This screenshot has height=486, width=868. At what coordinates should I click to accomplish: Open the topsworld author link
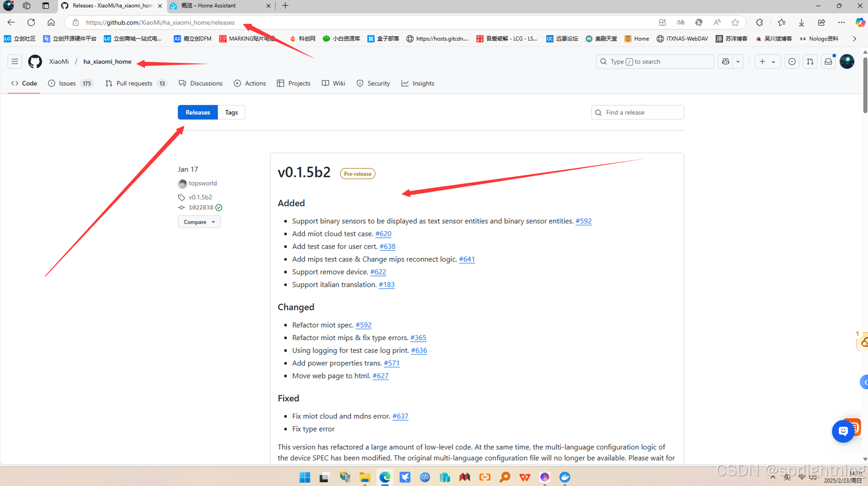coord(203,183)
